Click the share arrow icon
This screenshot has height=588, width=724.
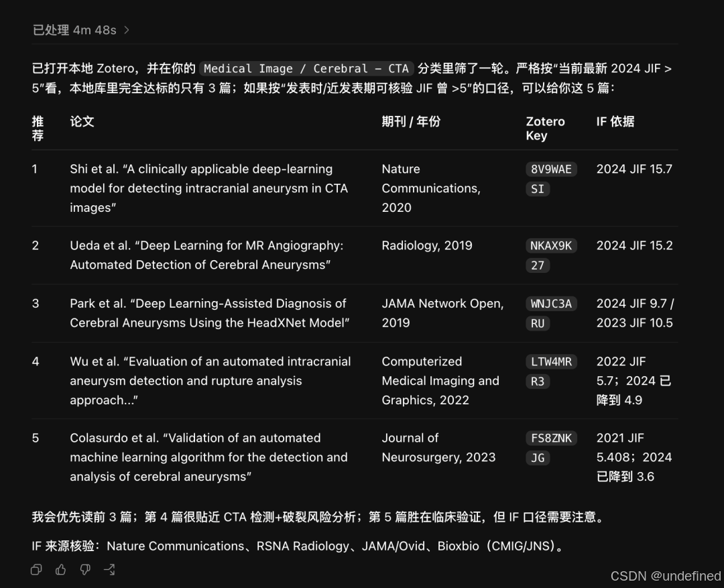tap(109, 569)
